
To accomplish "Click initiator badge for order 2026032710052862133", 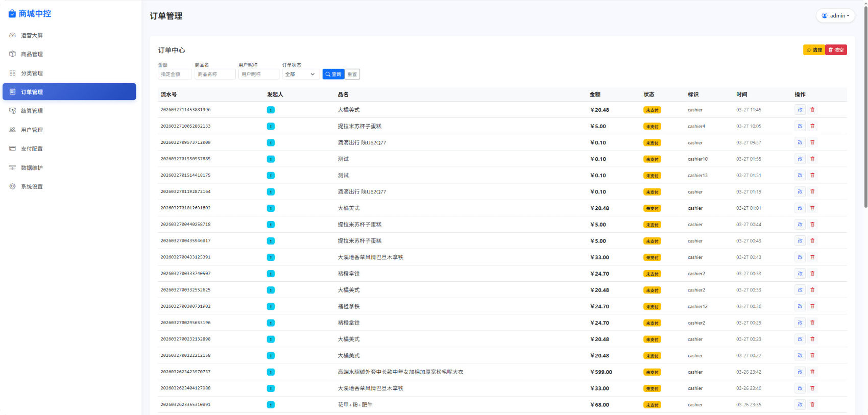I will point(271,126).
